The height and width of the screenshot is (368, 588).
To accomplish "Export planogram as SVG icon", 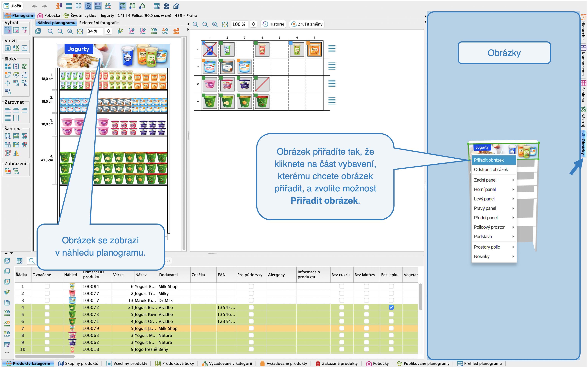I will 165,31.
